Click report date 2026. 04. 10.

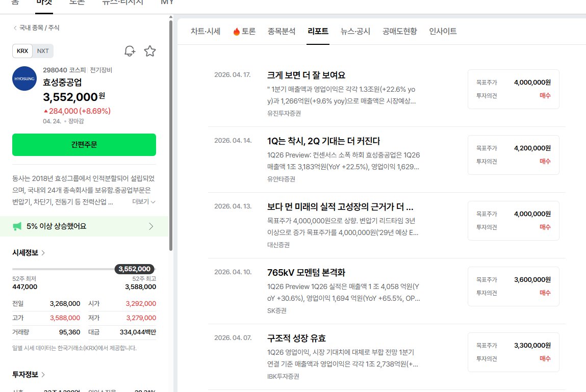point(233,272)
